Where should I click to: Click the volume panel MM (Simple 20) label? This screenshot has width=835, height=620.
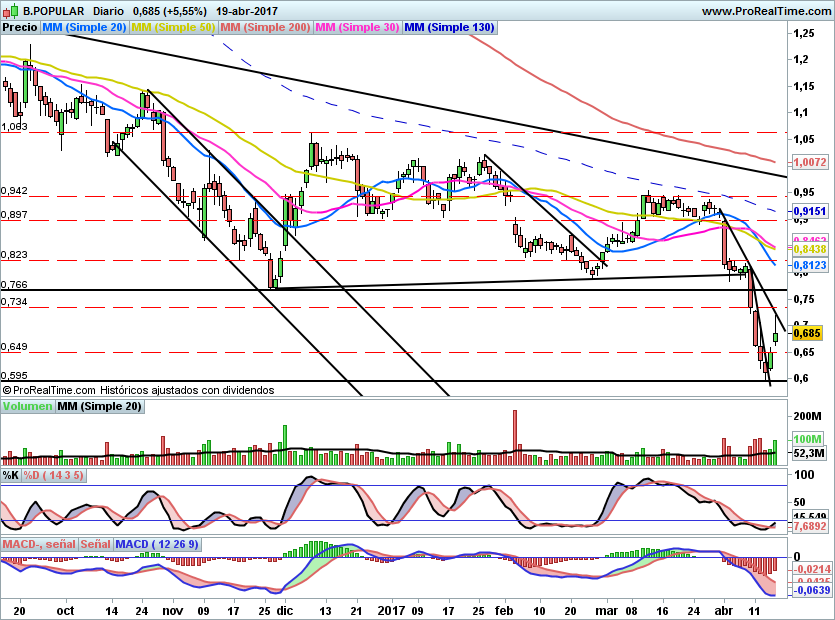[x=100, y=406]
